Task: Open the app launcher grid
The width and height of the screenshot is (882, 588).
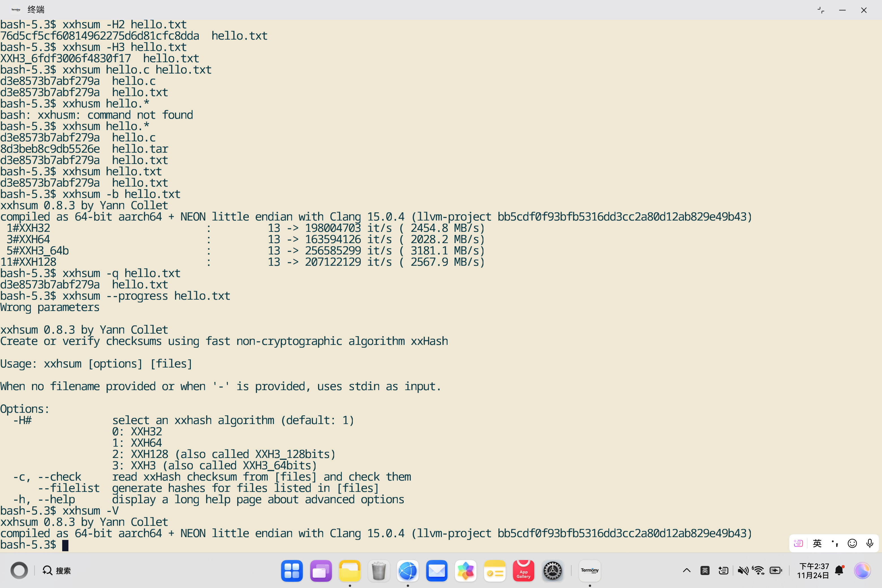Action: (x=292, y=570)
